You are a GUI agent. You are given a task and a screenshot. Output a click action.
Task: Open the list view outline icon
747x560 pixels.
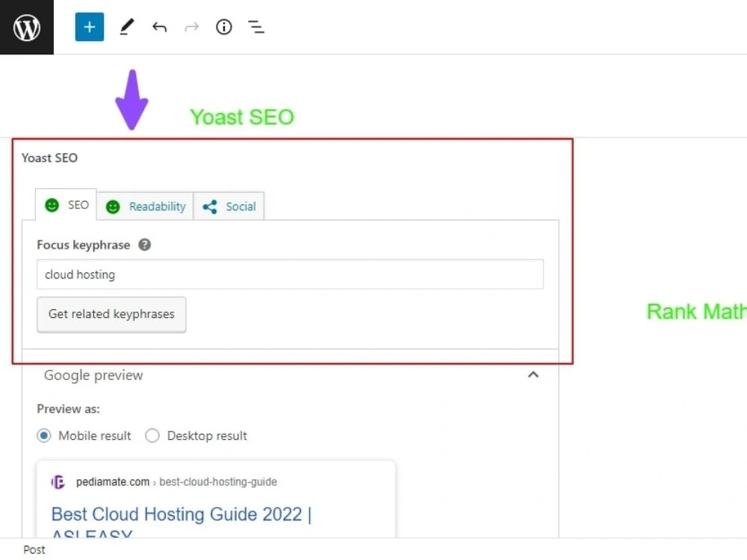[x=256, y=27]
